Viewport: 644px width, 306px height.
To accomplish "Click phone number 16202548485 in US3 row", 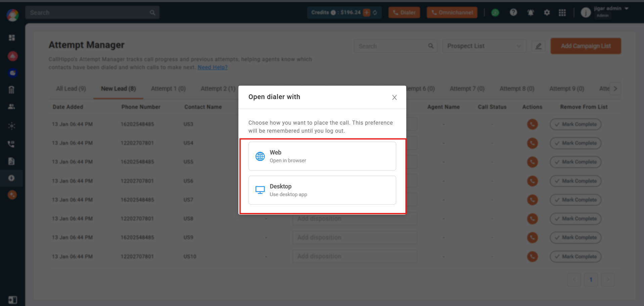I will point(137,124).
